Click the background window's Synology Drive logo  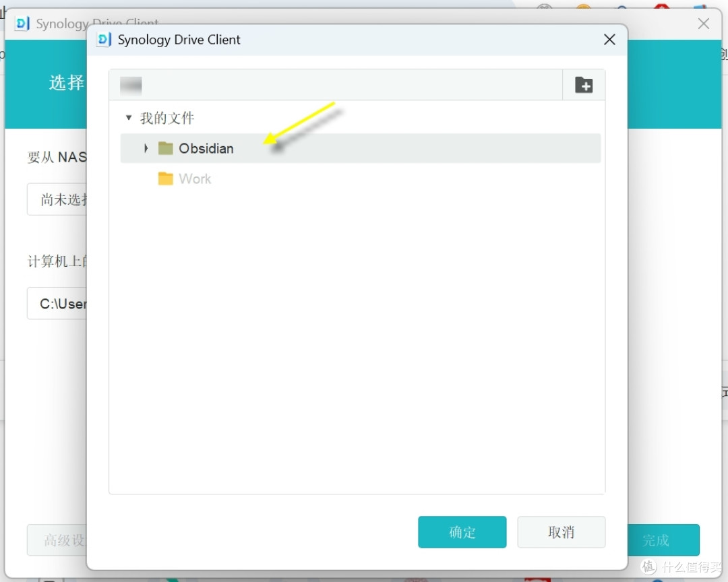point(22,23)
